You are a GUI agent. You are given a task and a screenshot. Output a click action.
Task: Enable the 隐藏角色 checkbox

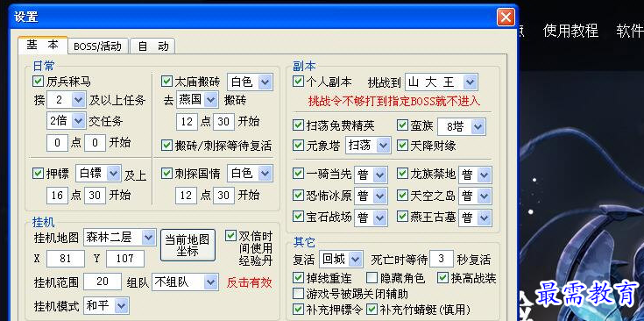pyautogui.click(x=372, y=278)
